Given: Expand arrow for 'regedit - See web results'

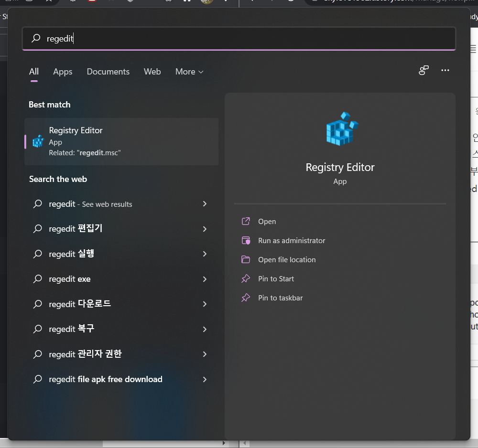Looking at the screenshot, I should click(205, 204).
